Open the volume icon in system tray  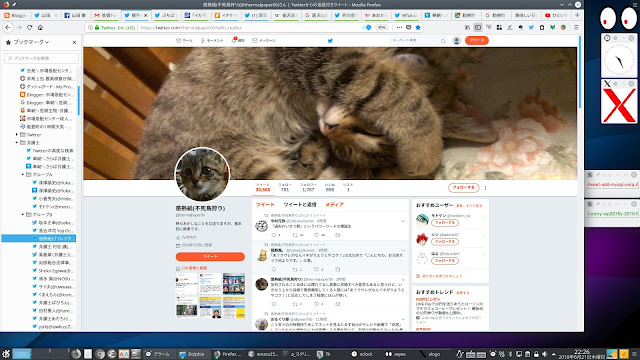[544, 354]
